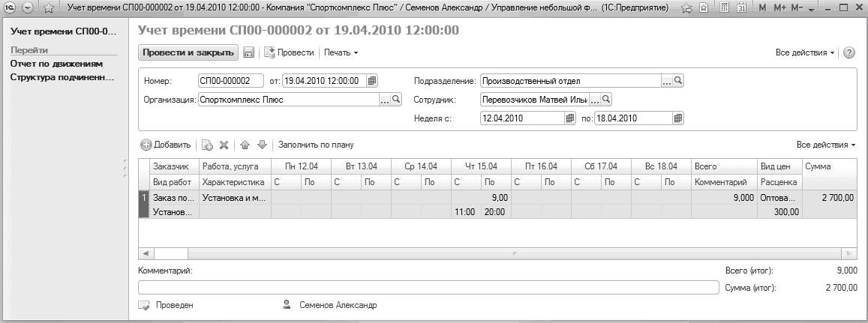Delete row with the X icon
The image size is (868, 323).
pos(224,145)
